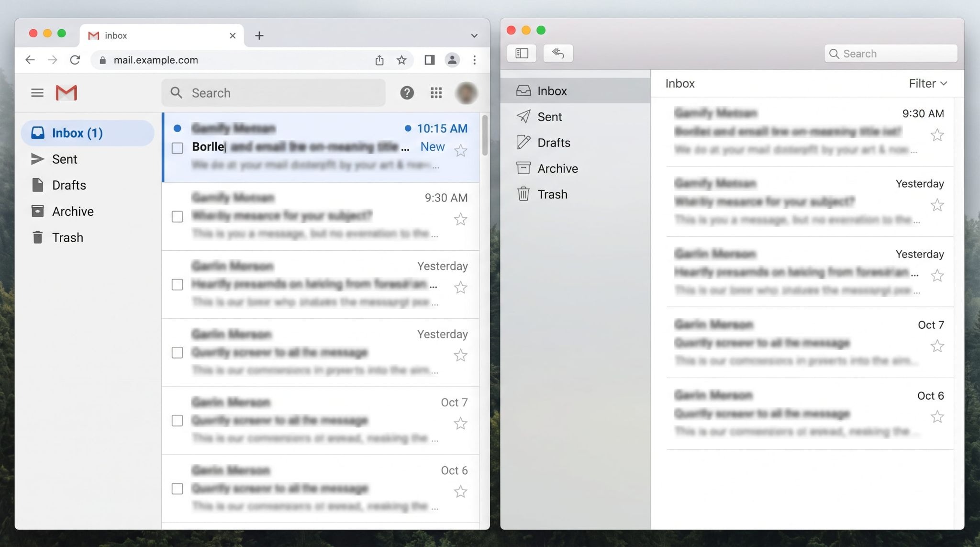
Task: Go back in browser history
Action: (30, 60)
